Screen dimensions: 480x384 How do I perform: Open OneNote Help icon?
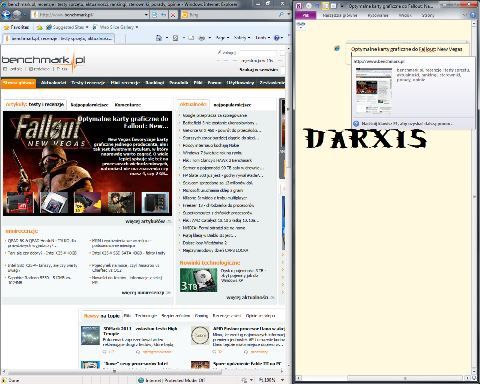point(472,15)
